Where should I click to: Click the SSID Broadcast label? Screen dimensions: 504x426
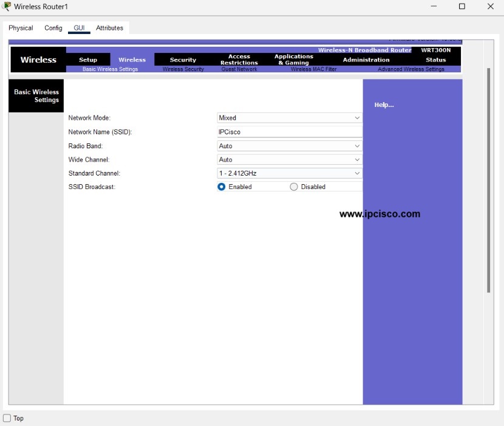tap(92, 187)
